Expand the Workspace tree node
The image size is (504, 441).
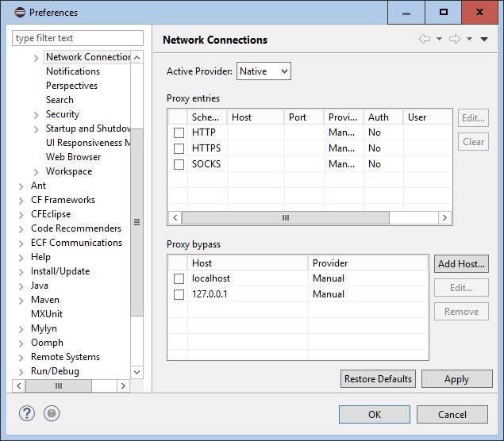(x=36, y=172)
